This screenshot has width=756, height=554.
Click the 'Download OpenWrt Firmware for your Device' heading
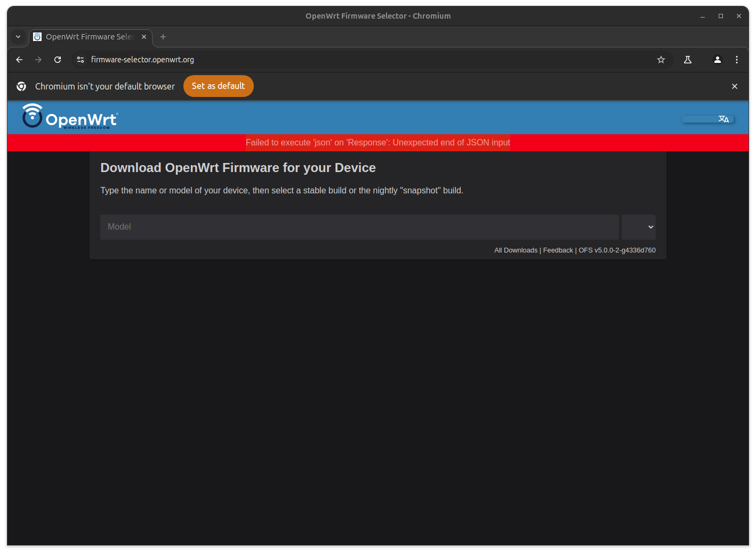point(238,168)
